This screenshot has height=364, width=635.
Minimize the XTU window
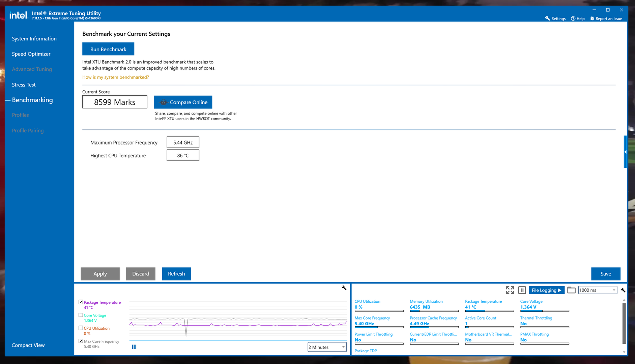(594, 10)
